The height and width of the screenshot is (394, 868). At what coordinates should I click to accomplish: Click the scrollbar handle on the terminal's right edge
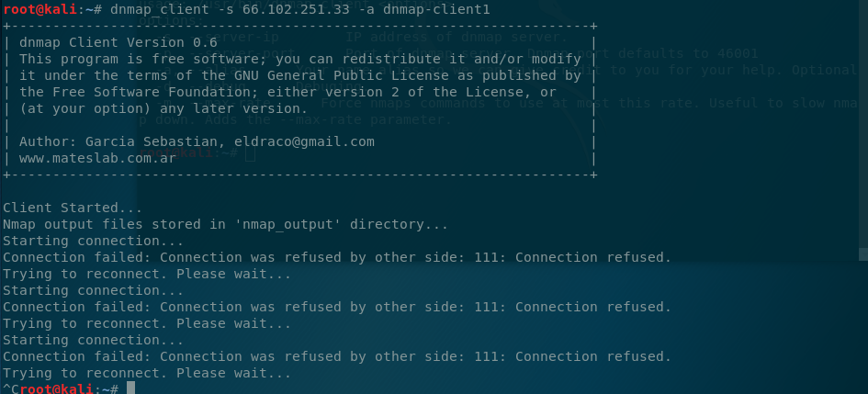point(863,254)
